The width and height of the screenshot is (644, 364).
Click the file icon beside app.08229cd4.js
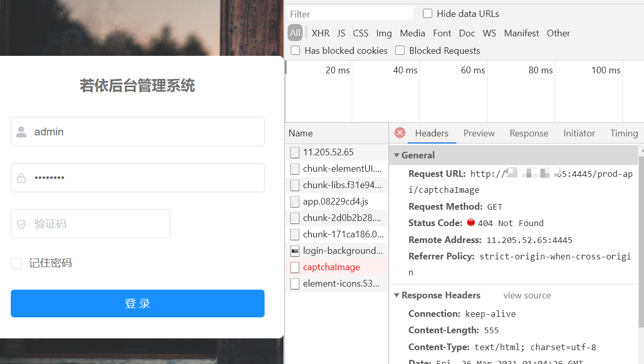pyautogui.click(x=295, y=201)
